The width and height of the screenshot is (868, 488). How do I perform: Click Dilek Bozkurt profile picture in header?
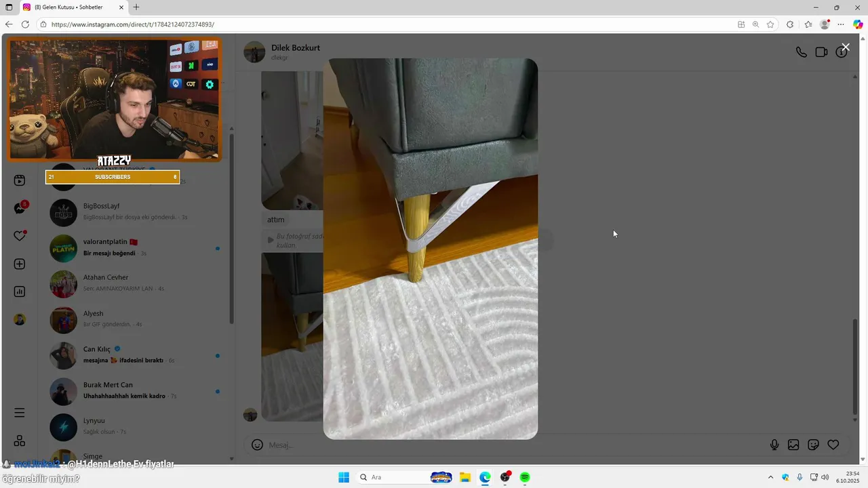(x=254, y=52)
